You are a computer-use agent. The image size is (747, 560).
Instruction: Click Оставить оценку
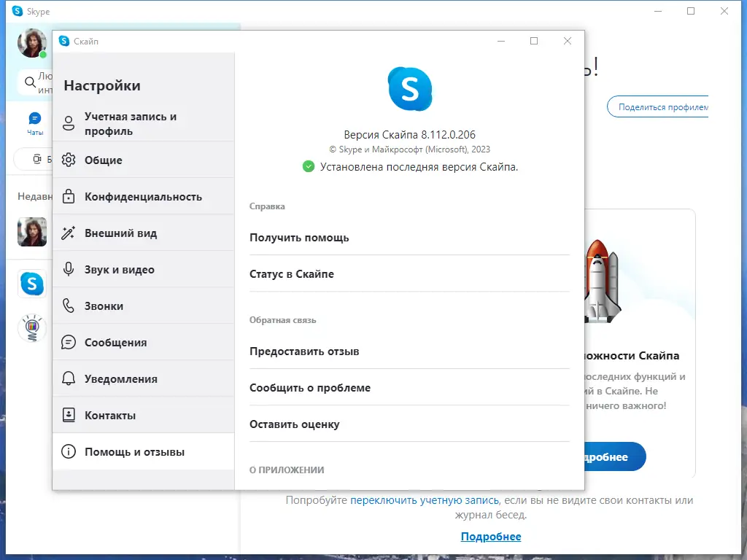410,424
